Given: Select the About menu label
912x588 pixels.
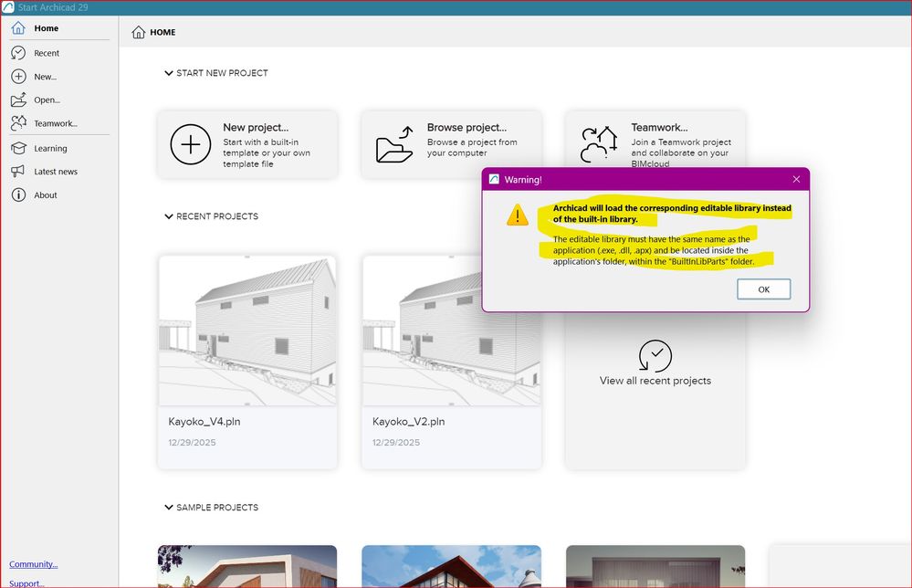Looking at the screenshot, I should click(x=46, y=194).
